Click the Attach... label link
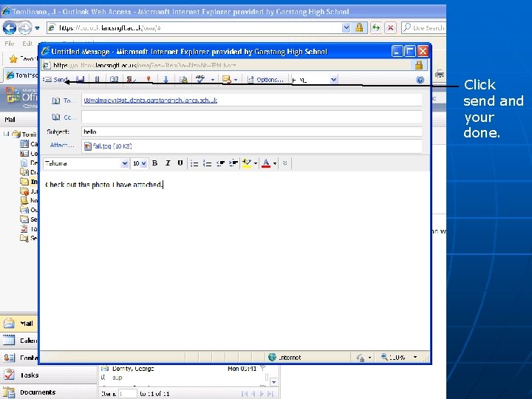Viewport: 532px width, 399px height. (x=62, y=146)
